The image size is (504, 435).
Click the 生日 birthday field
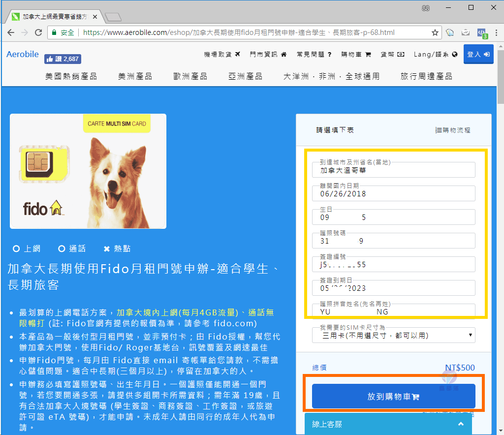click(x=393, y=217)
